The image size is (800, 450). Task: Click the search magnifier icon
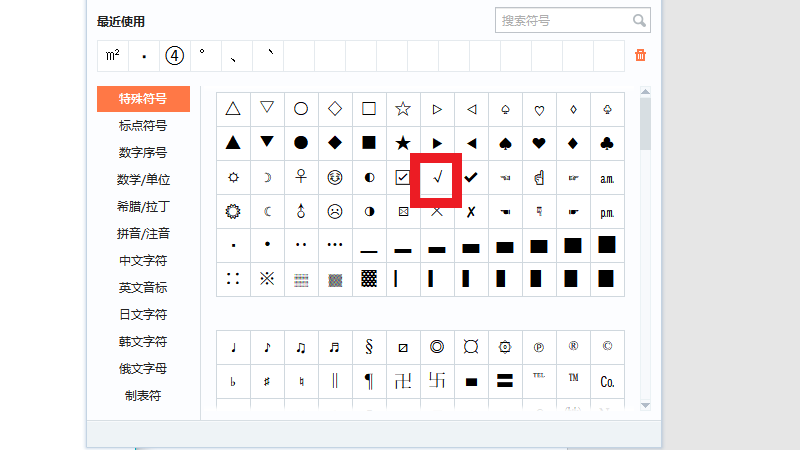639,20
